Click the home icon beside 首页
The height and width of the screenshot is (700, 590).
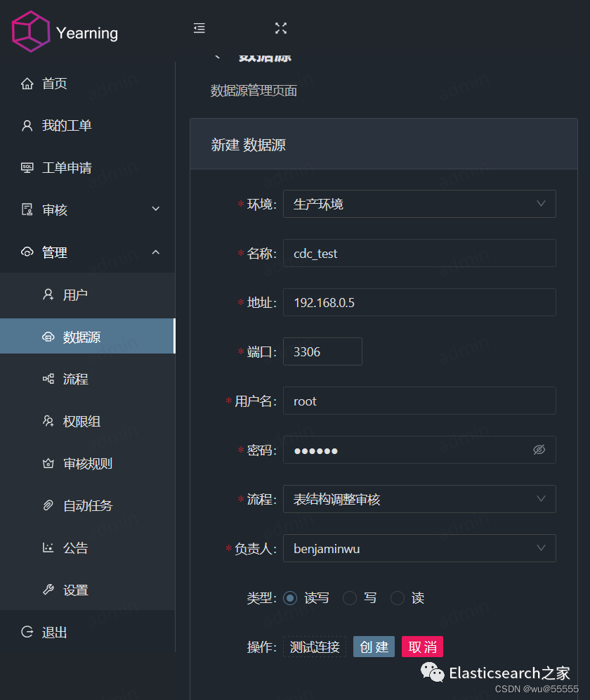click(27, 84)
